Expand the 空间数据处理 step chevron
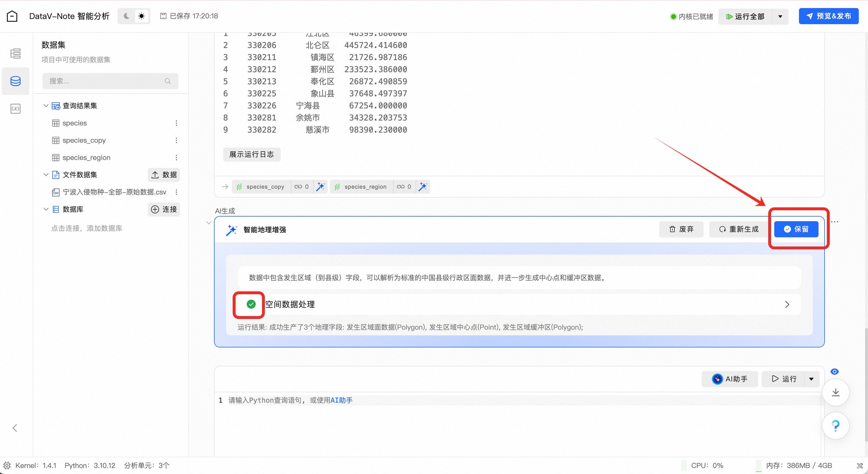The image size is (868, 474). [x=787, y=305]
